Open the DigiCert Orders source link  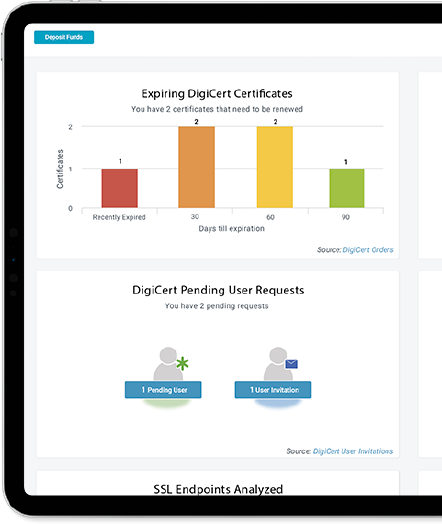click(368, 250)
